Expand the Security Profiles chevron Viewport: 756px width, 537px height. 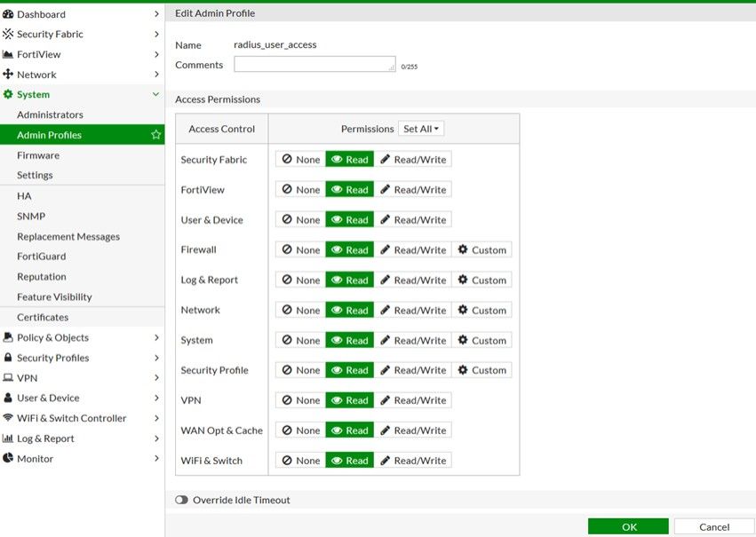coord(156,358)
